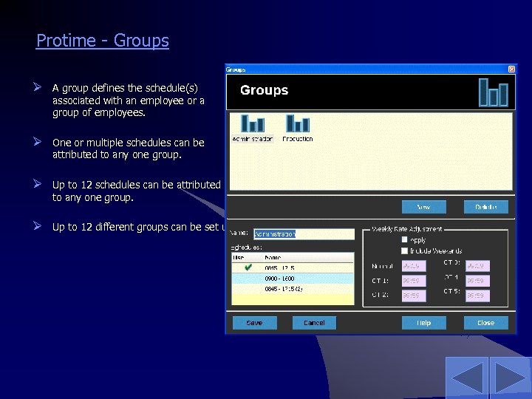Screen dimensions: 532x399
Task: Go to the previous slide arrow
Action: click(x=468, y=378)
